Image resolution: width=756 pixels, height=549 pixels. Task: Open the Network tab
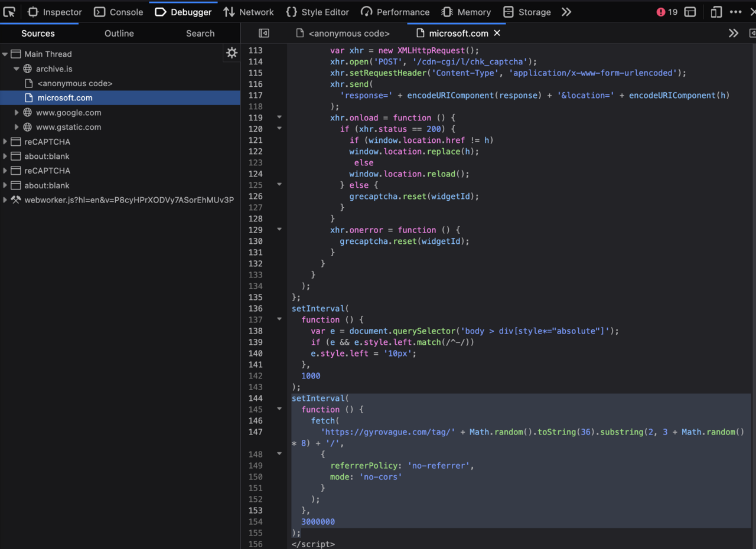[249, 12]
